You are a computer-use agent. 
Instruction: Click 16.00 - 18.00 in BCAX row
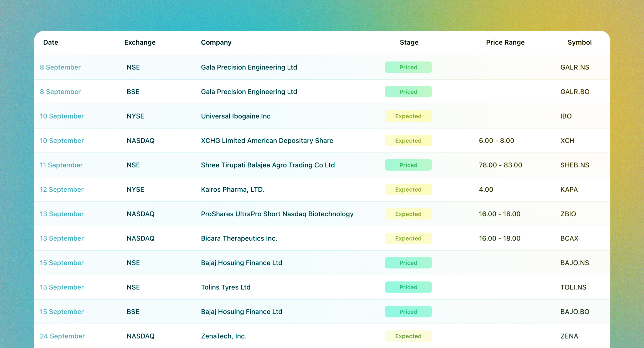500,238
